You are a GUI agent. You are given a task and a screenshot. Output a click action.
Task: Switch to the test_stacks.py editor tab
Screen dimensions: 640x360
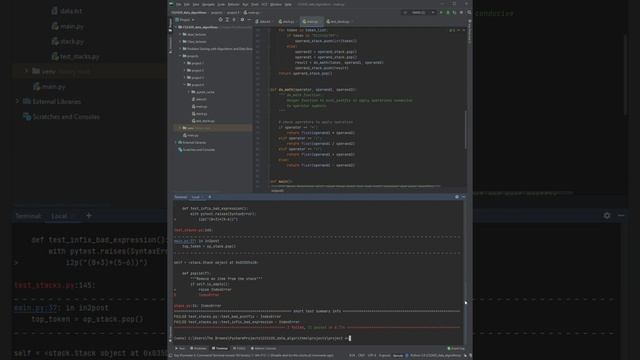tap(339, 22)
